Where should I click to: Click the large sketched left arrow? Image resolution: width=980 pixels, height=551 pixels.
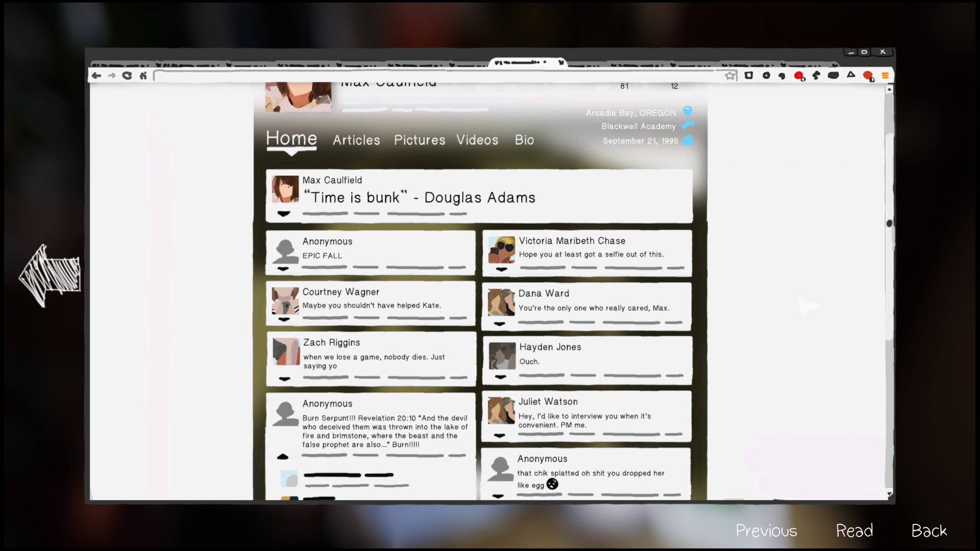point(50,275)
